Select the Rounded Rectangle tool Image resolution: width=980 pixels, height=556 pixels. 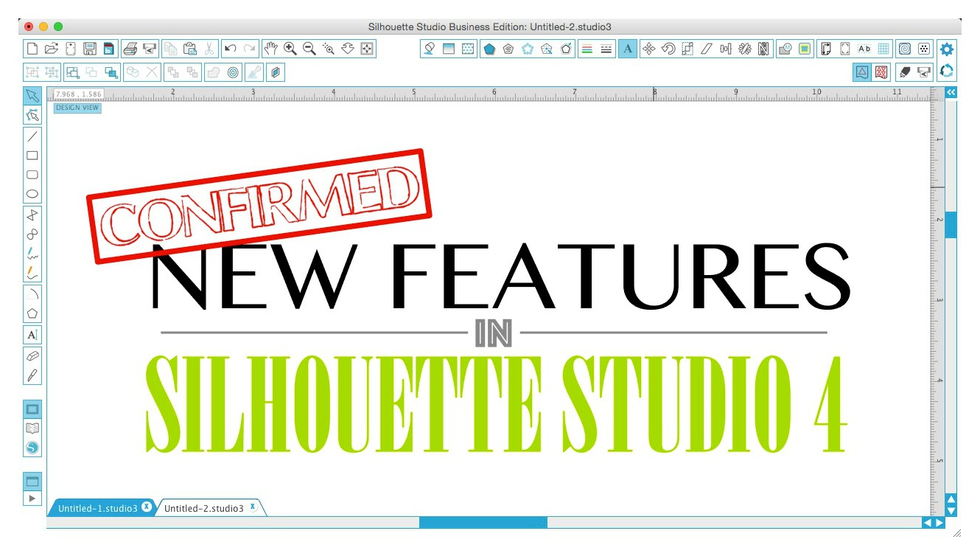32,176
